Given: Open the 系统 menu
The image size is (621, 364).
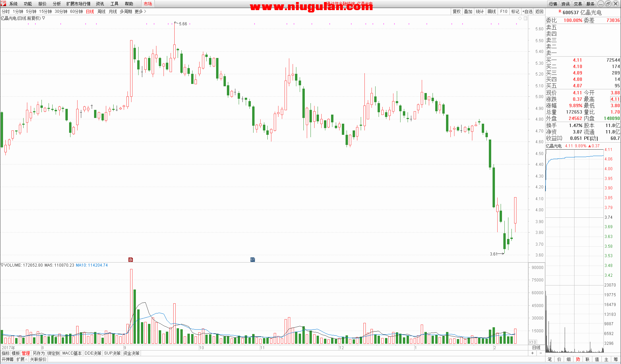Looking at the screenshot, I should pos(13,4).
